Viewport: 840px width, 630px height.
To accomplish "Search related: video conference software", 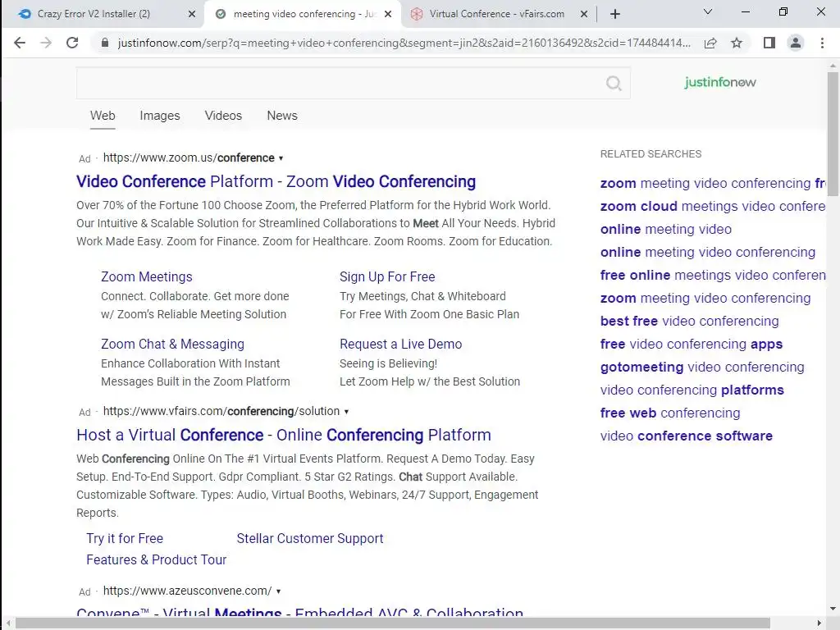I will point(687,436).
